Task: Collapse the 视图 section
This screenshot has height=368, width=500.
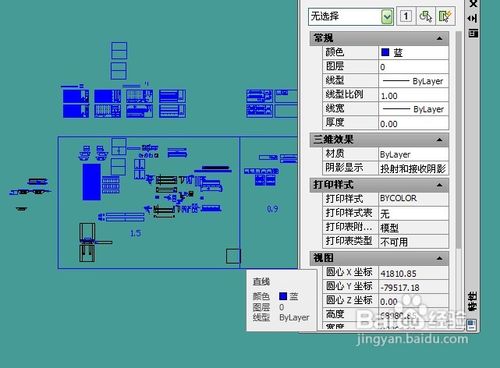Action: (x=440, y=258)
